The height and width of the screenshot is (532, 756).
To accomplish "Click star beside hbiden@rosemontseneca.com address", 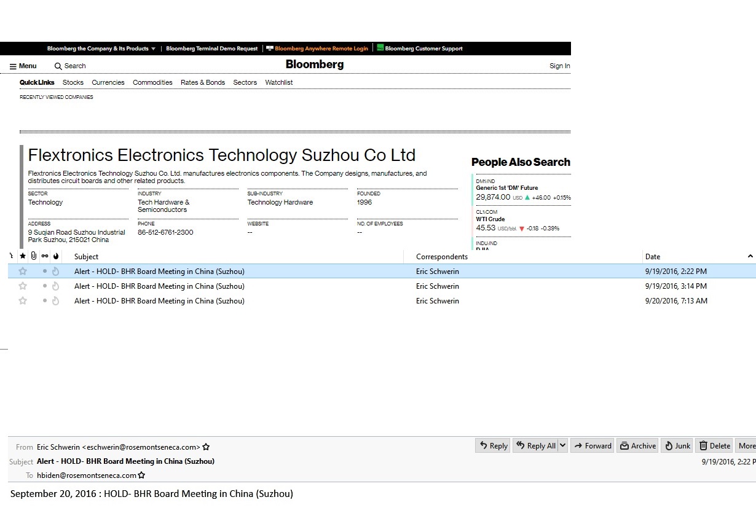I will pos(141,475).
